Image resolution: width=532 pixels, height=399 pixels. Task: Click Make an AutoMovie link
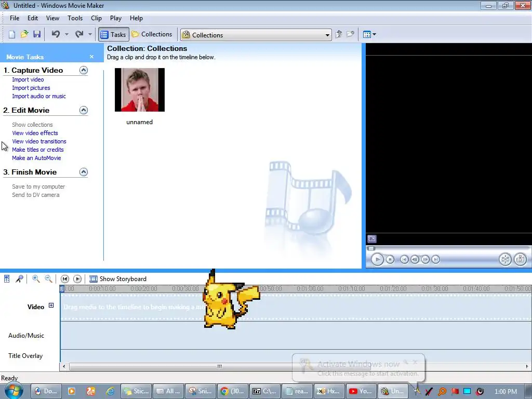pos(37,158)
